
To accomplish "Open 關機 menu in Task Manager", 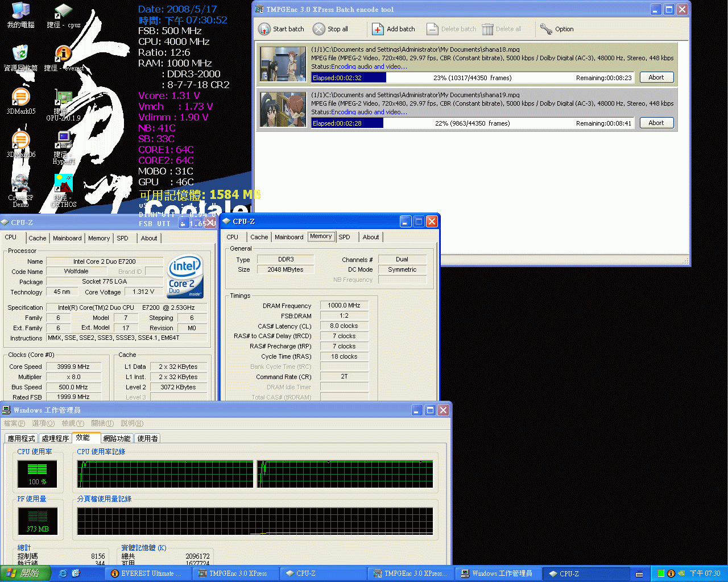I will [x=102, y=423].
